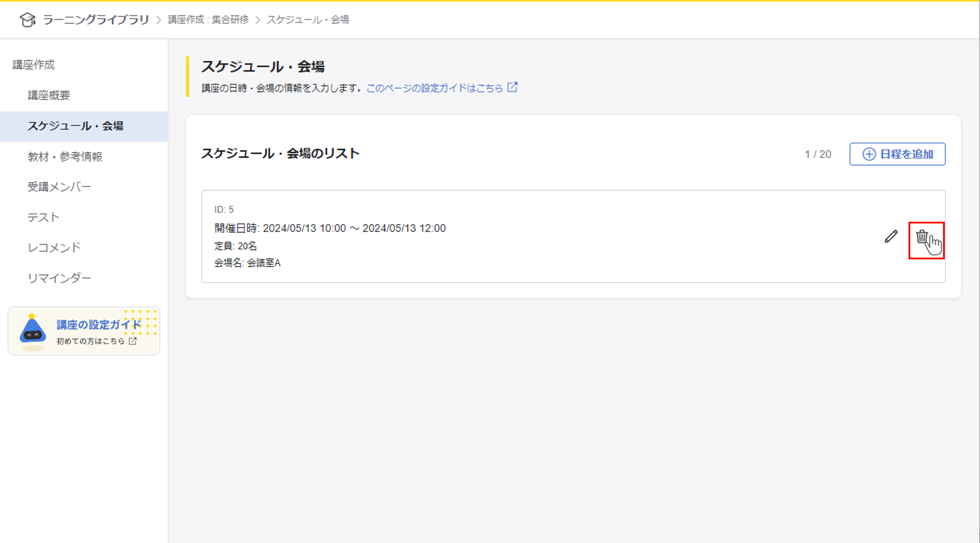Navigate to the リマインダー section
This screenshot has height=543, width=980.
point(59,278)
